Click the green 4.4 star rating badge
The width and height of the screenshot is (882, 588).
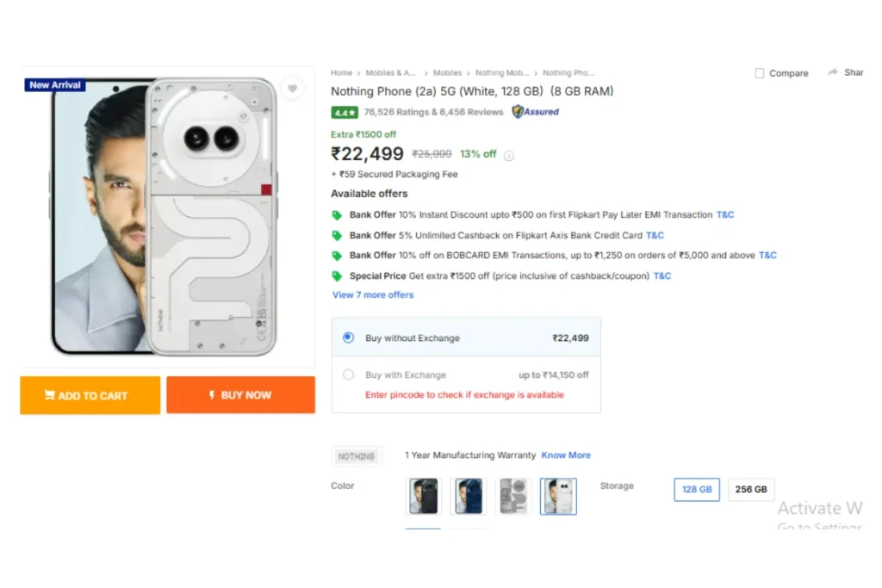point(345,112)
